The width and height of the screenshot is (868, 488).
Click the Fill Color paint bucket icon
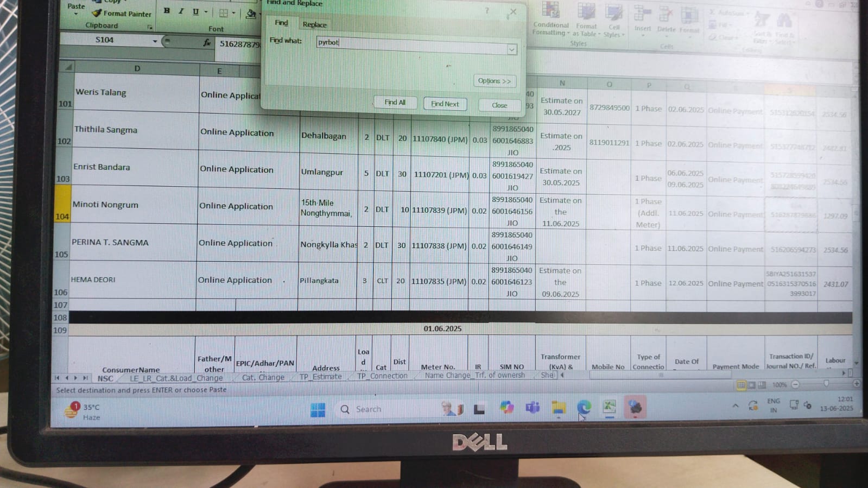click(x=250, y=14)
